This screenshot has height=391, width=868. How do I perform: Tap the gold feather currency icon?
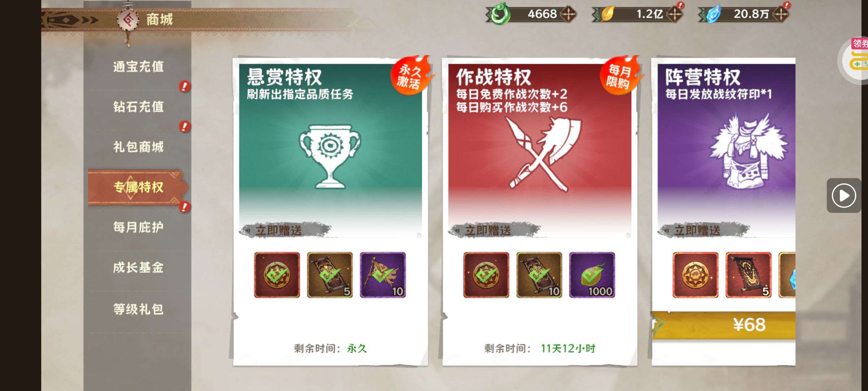click(x=608, y=14)
